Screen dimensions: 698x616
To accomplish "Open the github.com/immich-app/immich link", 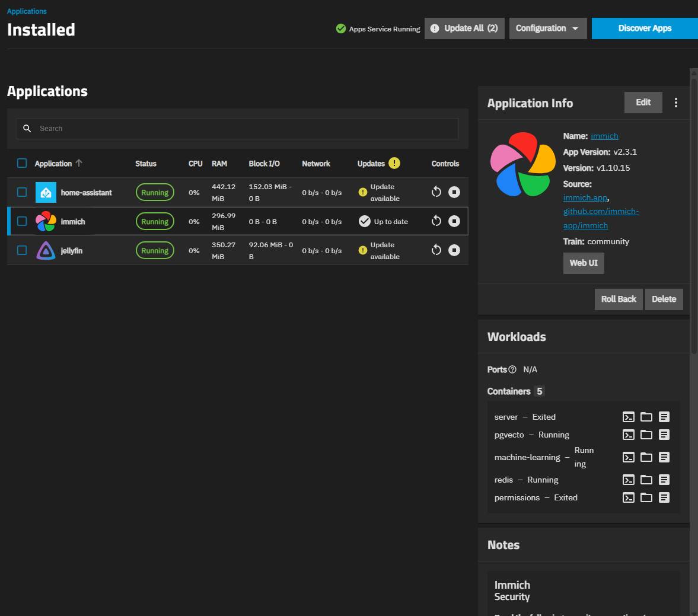I will (x=601, y=218).
